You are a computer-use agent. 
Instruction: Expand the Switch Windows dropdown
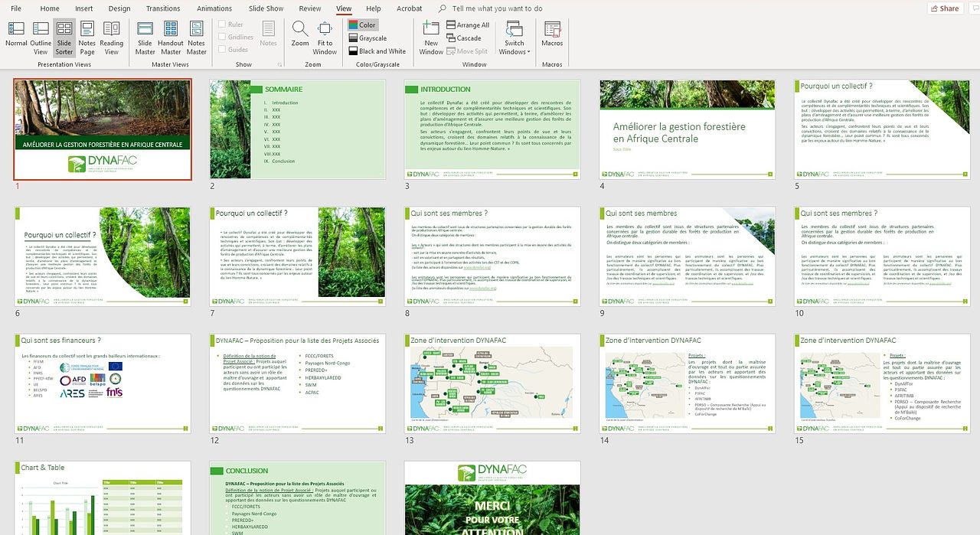514,38
